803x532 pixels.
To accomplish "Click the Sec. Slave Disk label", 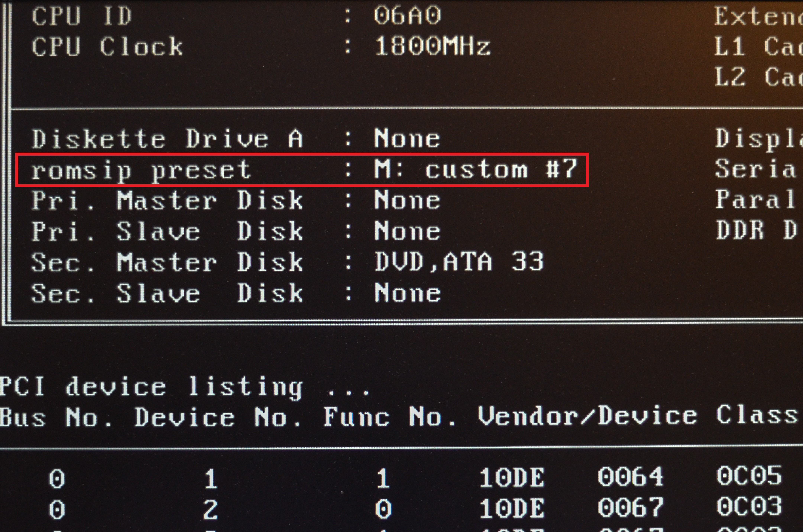I will (x=167, y=293).
